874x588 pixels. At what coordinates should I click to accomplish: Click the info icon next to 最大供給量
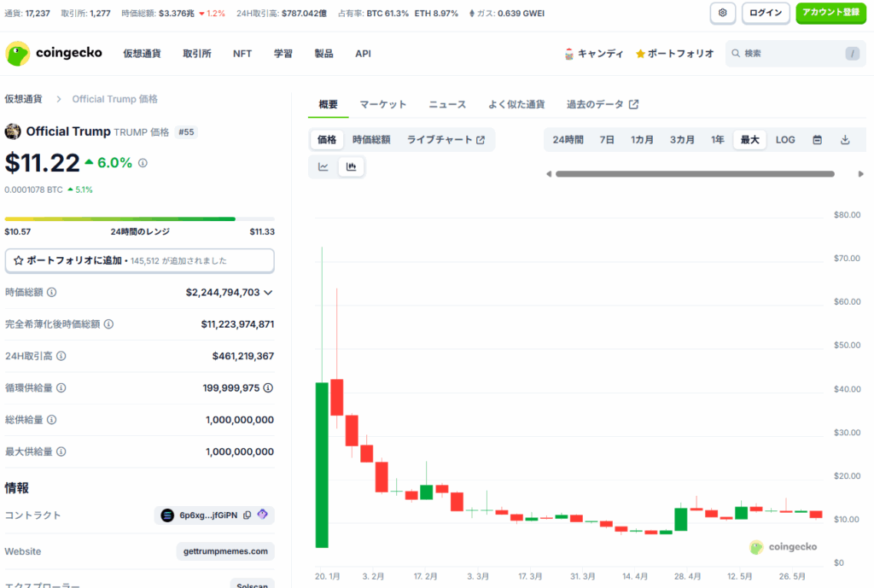coord(61,451)
